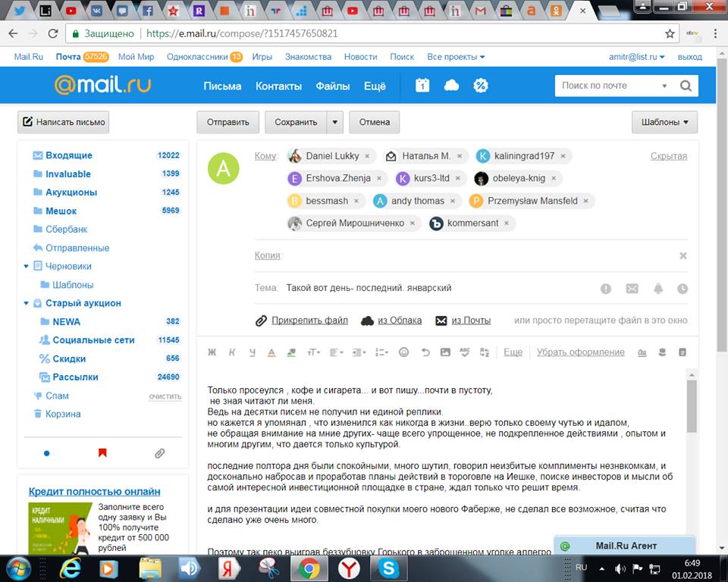Click the volume icon in the system tray

click(620, 568)
